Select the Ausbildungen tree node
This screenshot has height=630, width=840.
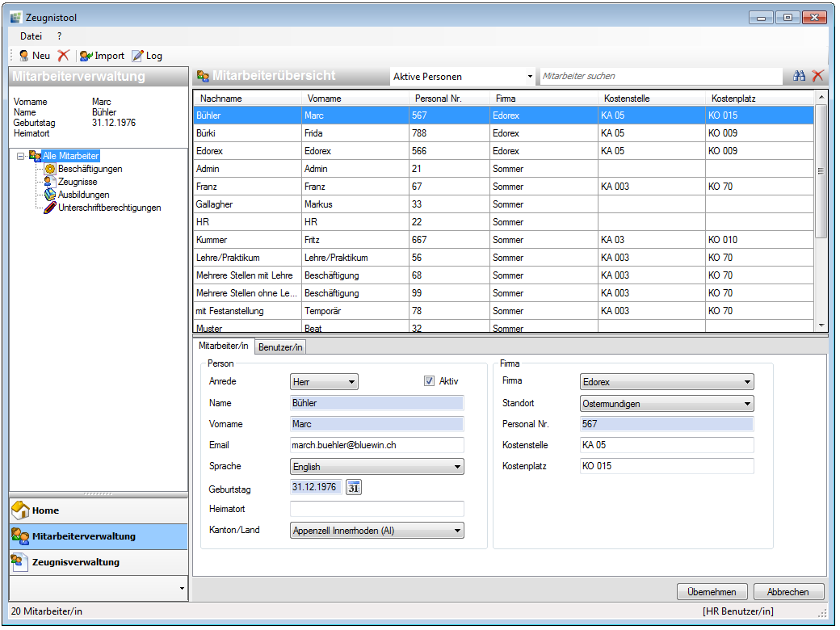pyautogui.click(x=83, y=195)
